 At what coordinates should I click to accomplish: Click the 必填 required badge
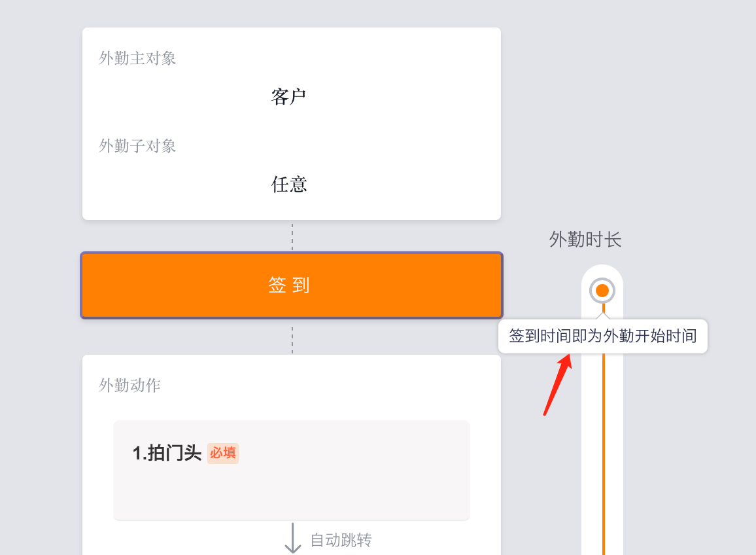[223, 453]
